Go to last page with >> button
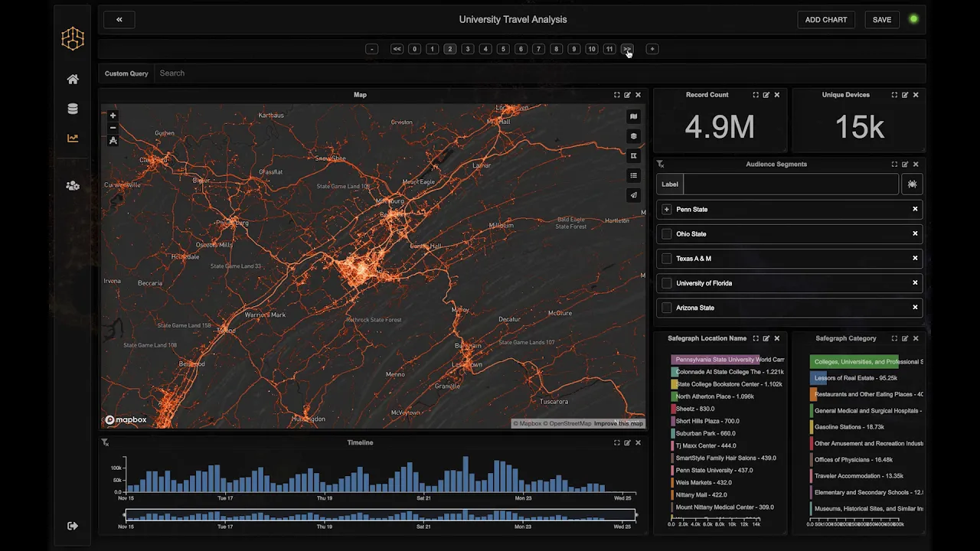This screenshot has height=551, width=980. tap(627, 49)
